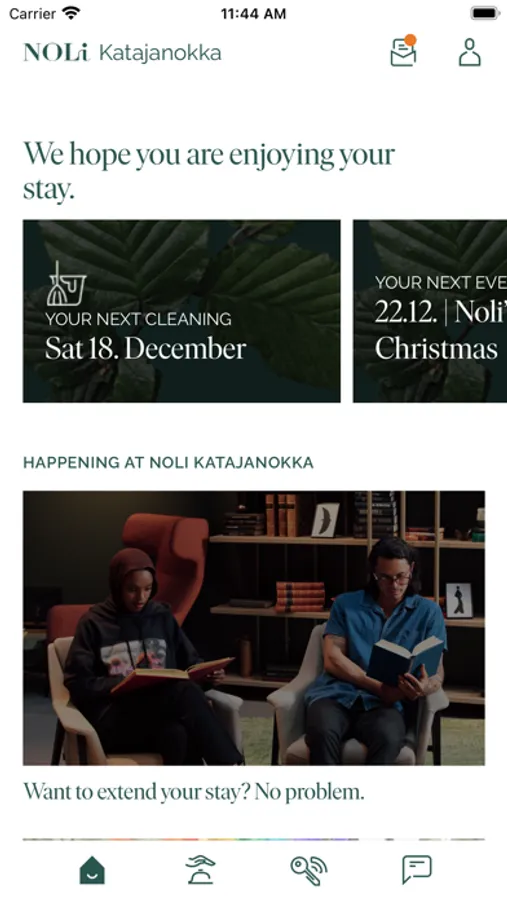The width and height of the screenshot is (507, 900).
Task: Tap the Happening at Noli Katajanokka heading
Action: pyautogui.click(x=168, y=463)
